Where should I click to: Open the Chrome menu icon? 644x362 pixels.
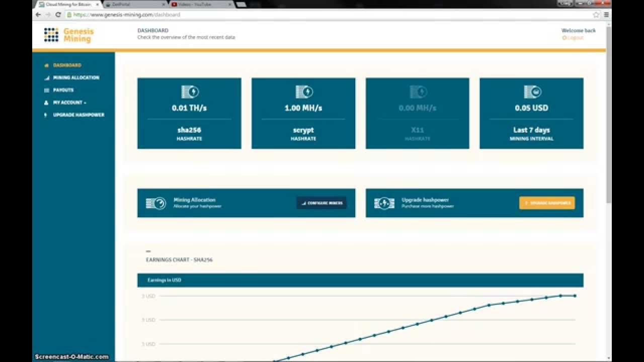(606, 15)
